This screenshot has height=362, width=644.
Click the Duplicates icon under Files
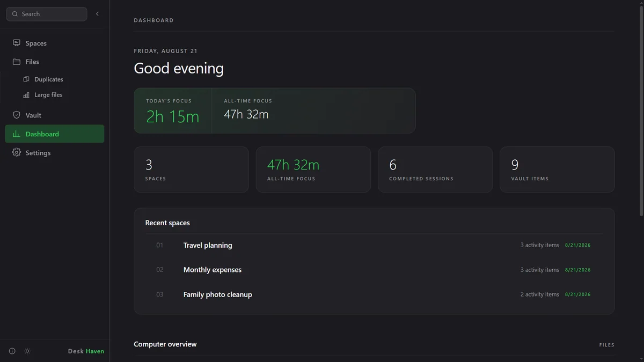tap(26, 79)
